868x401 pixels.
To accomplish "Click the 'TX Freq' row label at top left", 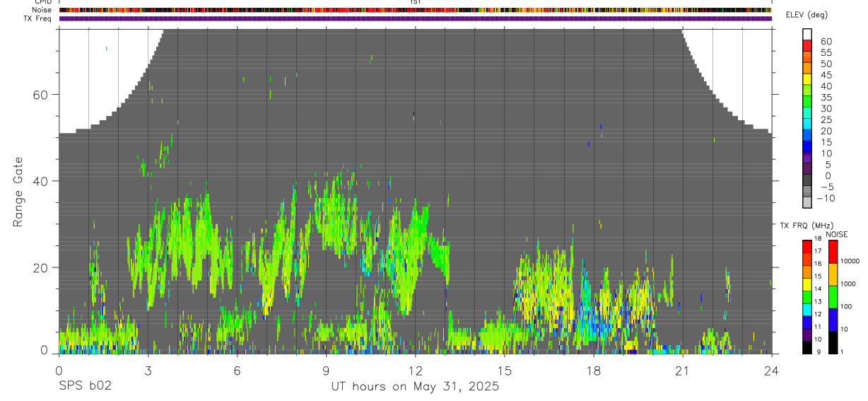I will pyautogui.click(x=37, y=18).
